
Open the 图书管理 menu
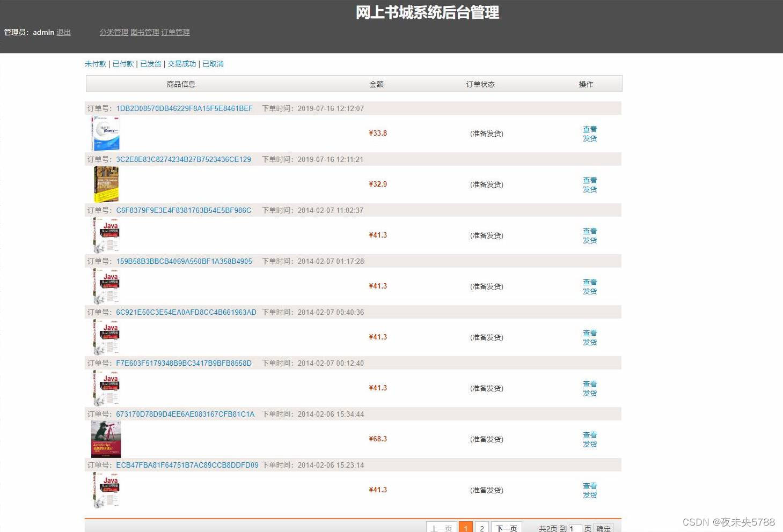(x=145, y=32)
